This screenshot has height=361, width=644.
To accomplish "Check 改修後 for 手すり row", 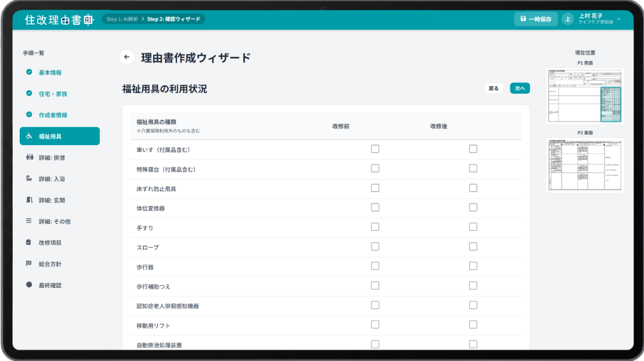I will pyautogui.click(x=473, y=227).
